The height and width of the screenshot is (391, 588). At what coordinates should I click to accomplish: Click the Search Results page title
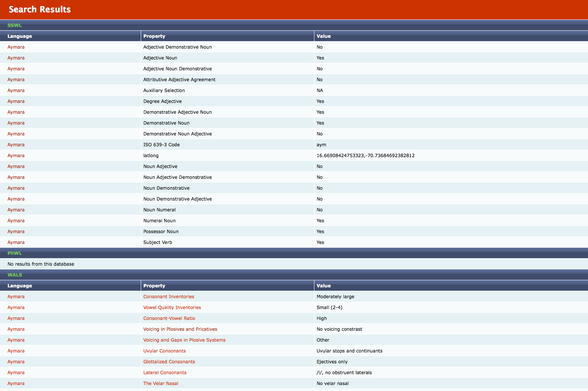pyautogui.click(x=40, y=9)
